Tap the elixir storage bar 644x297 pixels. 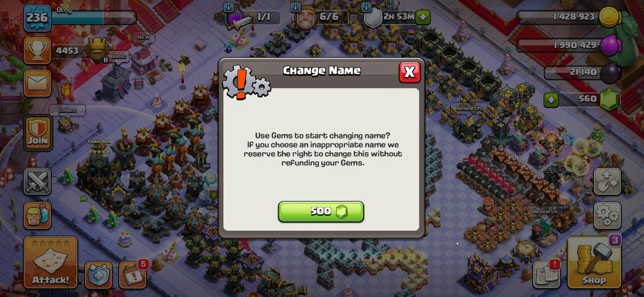568,44
